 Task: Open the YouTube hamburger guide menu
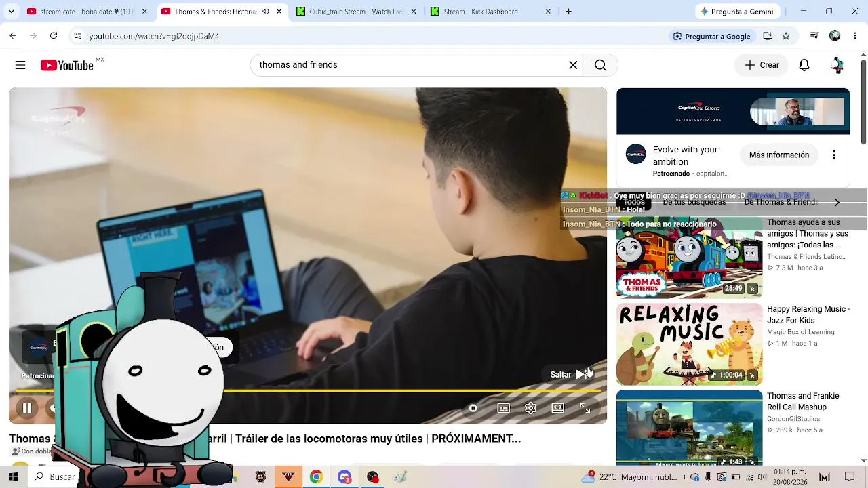20,65
